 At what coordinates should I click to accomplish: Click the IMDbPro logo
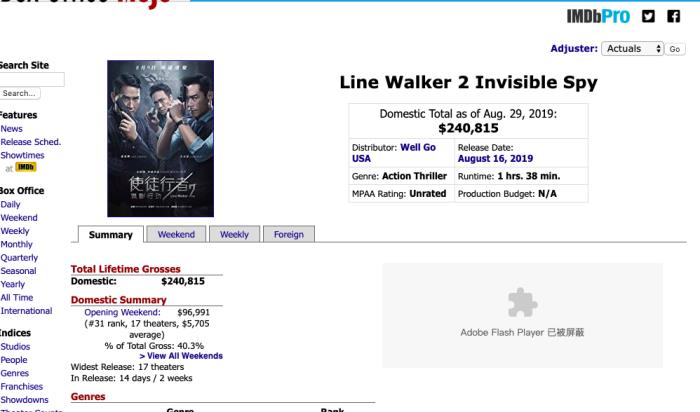[x=598, y=17]
